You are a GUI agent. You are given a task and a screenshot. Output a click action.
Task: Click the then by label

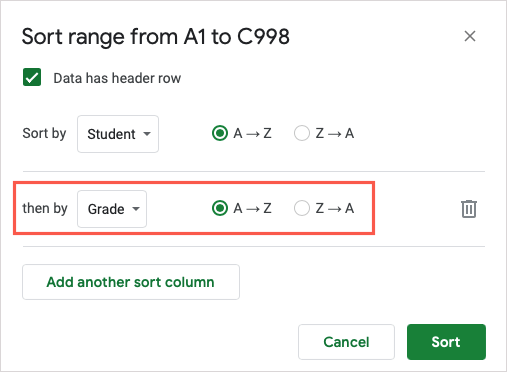click(45, 209)
